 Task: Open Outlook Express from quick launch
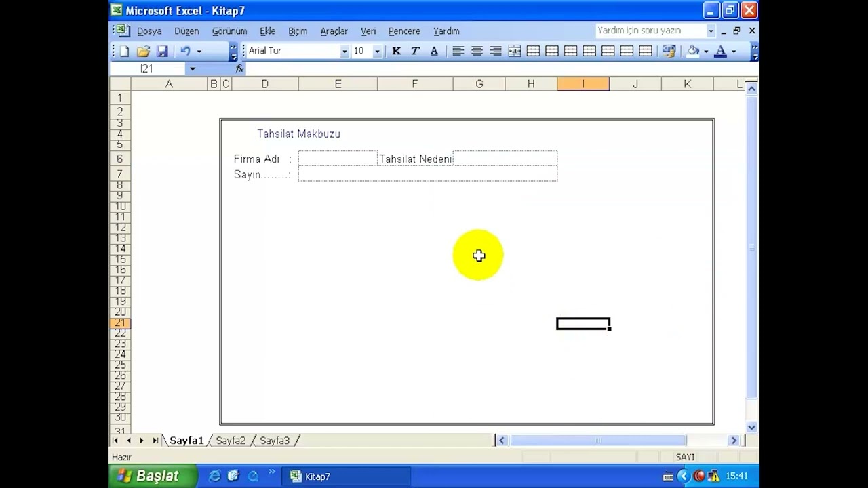[233, 476]
